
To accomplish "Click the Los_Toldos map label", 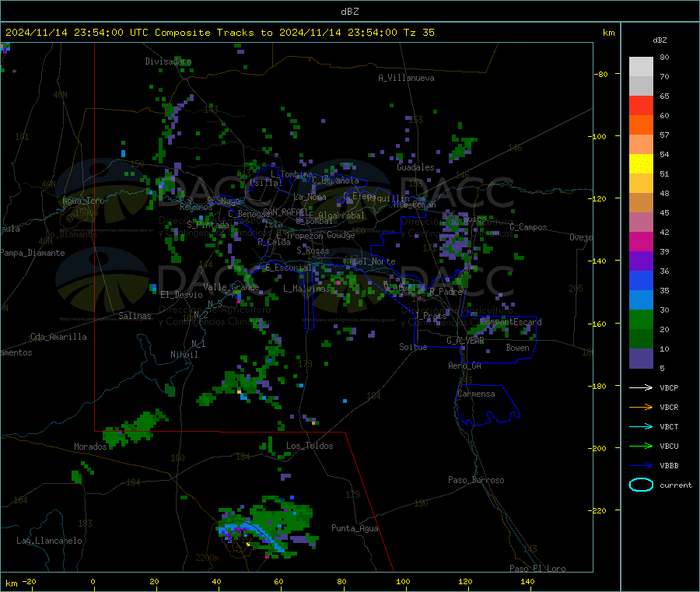I will pyautogui.click(x=310, y=446).
